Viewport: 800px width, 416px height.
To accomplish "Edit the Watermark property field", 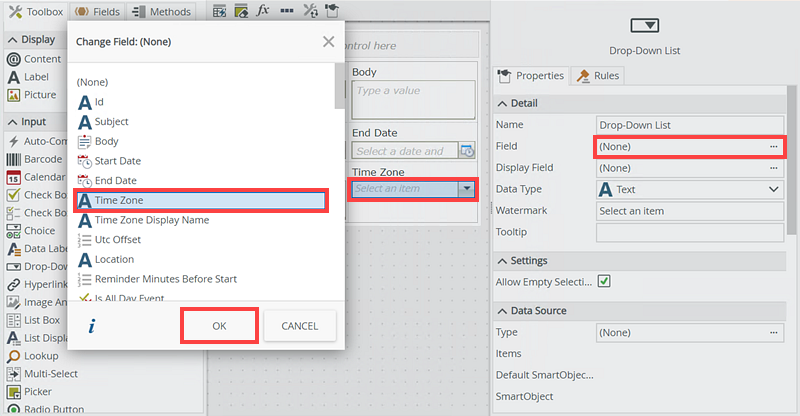I will tap(690, 211).
